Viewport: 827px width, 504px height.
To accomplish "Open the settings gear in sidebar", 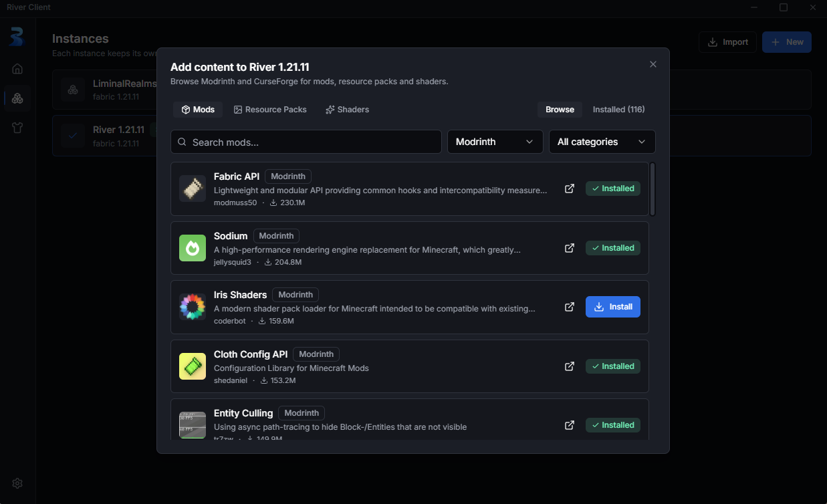I will click(x=17, y=483).
